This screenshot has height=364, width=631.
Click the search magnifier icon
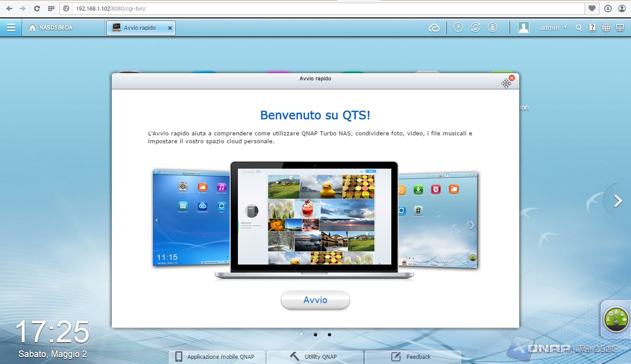[x=578, y=28]
